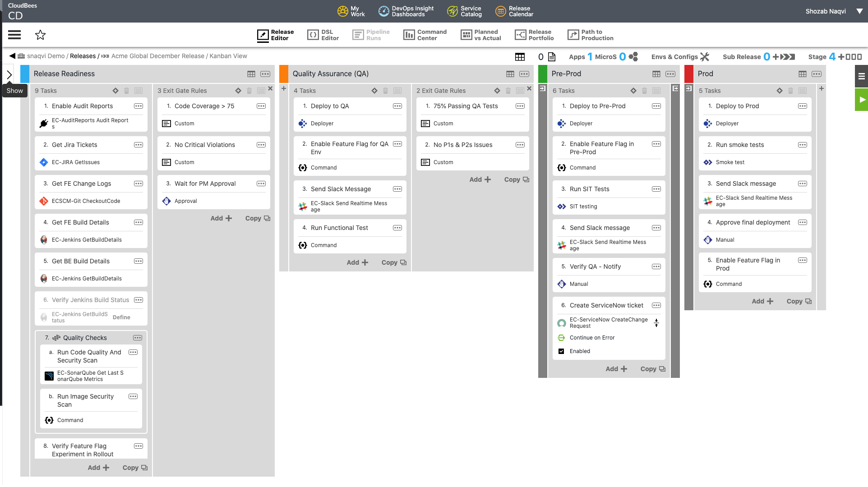
Task: Open the Quality Assurance (QA) stage options menu
Action: pyautogui.click(x=524, y=74)
